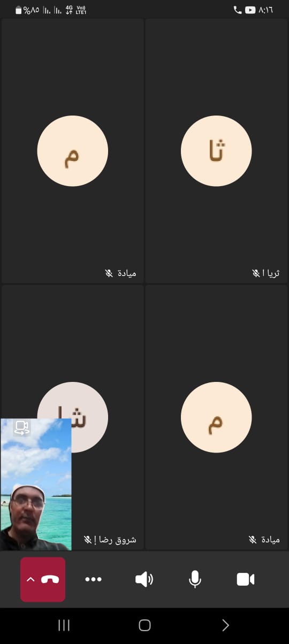Tap muted mic icon next to ثريا

256,273
